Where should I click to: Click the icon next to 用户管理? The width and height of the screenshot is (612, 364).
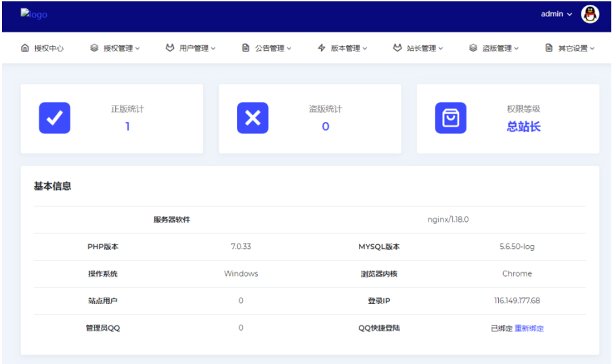pyautogui.click(x=170, y=48)
